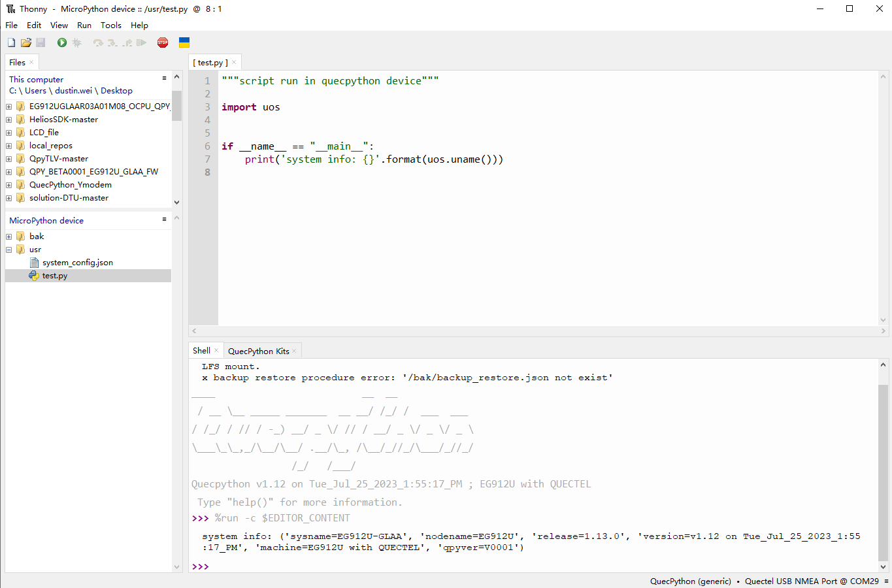Run the current script with the green play icon
Screen dimensions: 892x588
click(x=62, y=42)
